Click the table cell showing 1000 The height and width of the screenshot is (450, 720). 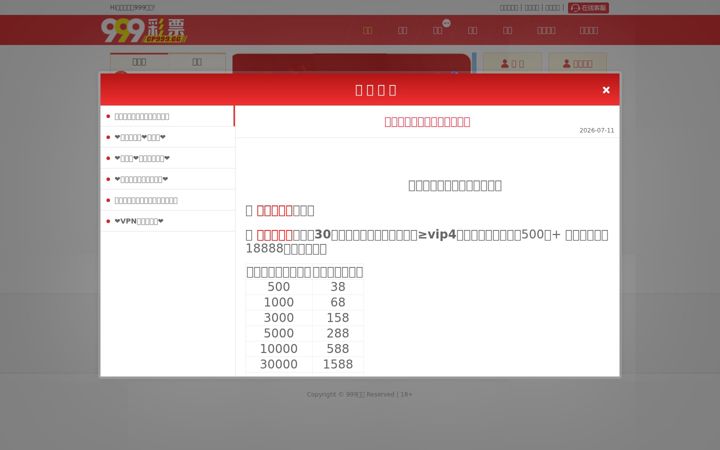pyautogui.click(x=279, y=303)
